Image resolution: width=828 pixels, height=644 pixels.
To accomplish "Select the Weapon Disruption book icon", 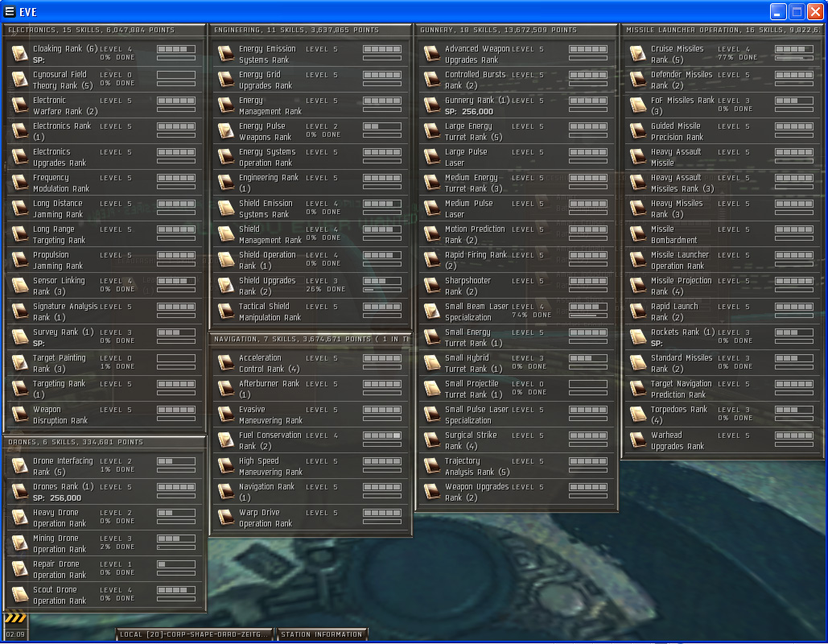I will [x=19, y=415].
